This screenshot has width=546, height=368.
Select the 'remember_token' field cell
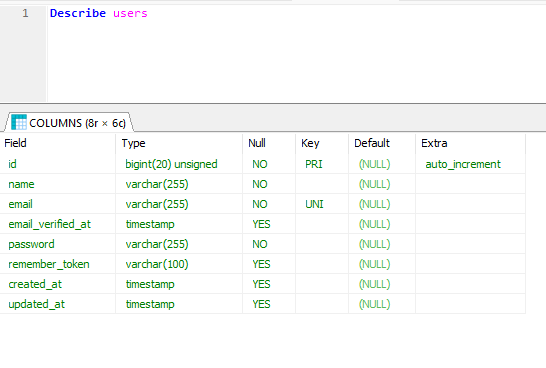(x=58, y=264)
